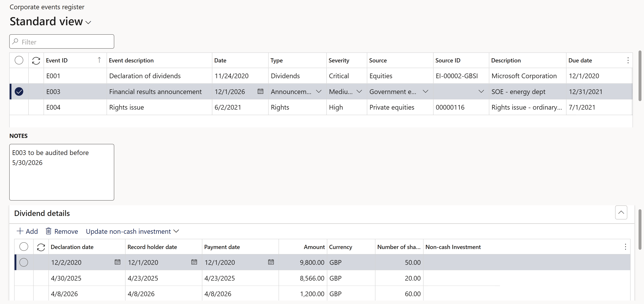Open Record holder date calendar picker
The width and height of the screenshot is (644, 304).
pos(194,262)
